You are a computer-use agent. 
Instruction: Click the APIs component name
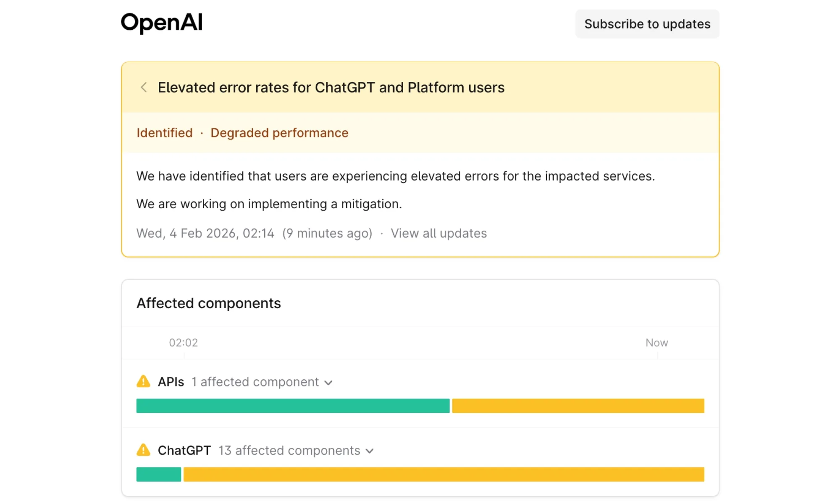pyautogui.click(x=171, y=382)
